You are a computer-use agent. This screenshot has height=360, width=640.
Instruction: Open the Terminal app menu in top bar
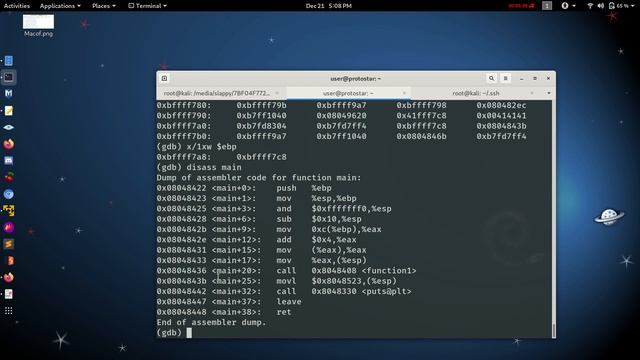click(147, 6)
